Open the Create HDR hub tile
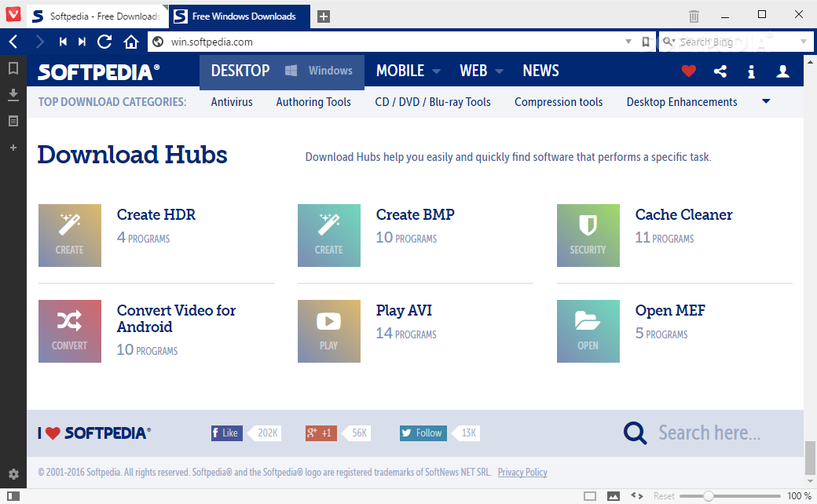 (70, 236)
